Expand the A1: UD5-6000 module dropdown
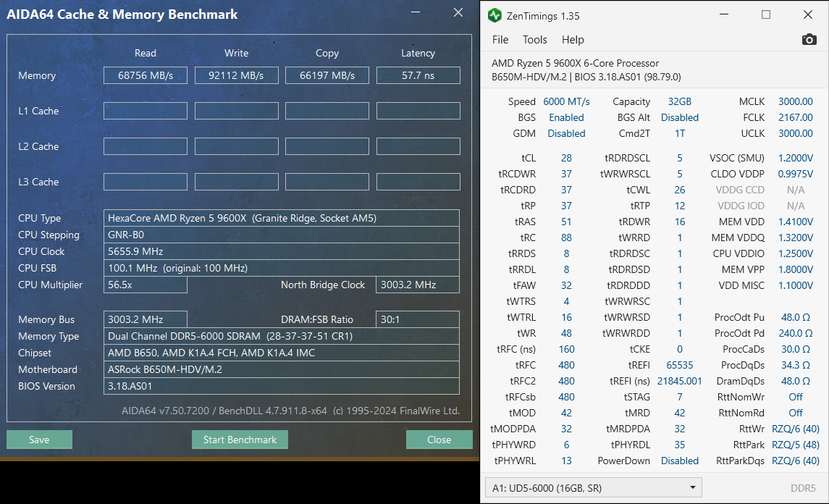The image size is (829, 504). 593,487
